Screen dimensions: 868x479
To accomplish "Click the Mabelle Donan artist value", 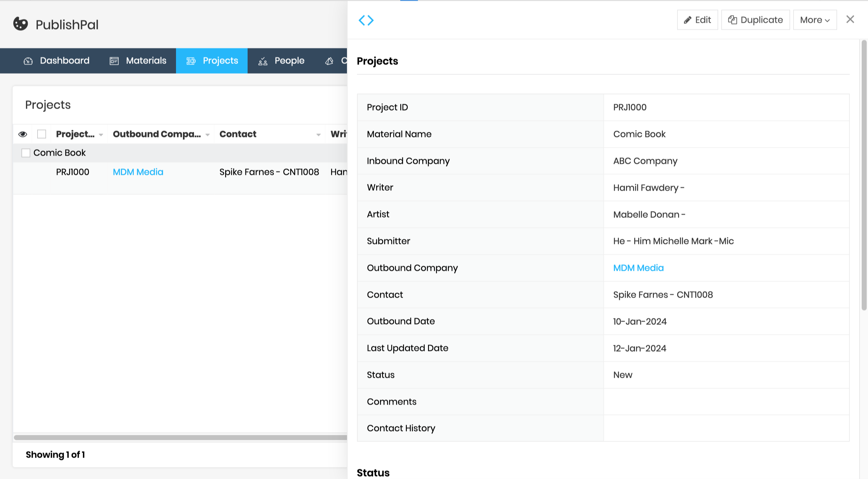I will pos(649,214).
